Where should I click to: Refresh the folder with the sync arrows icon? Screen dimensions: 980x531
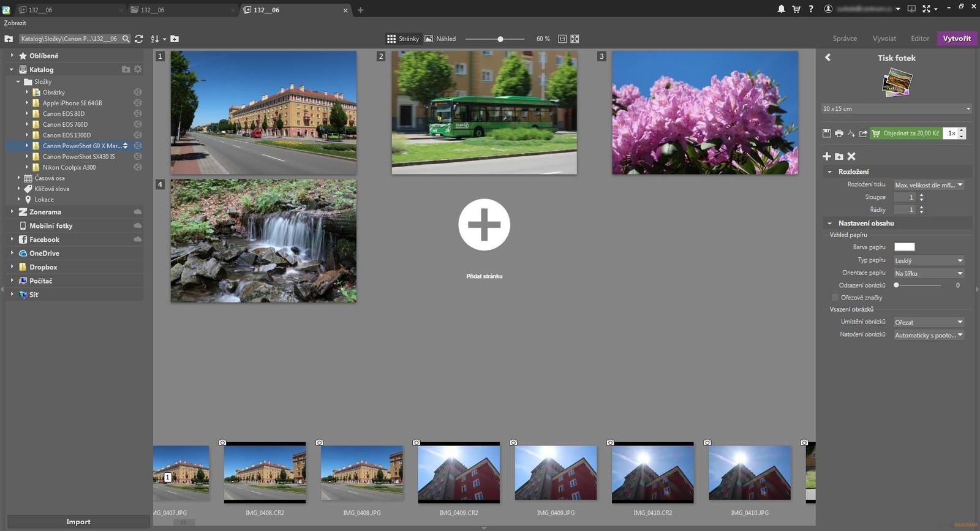[139, 39]
